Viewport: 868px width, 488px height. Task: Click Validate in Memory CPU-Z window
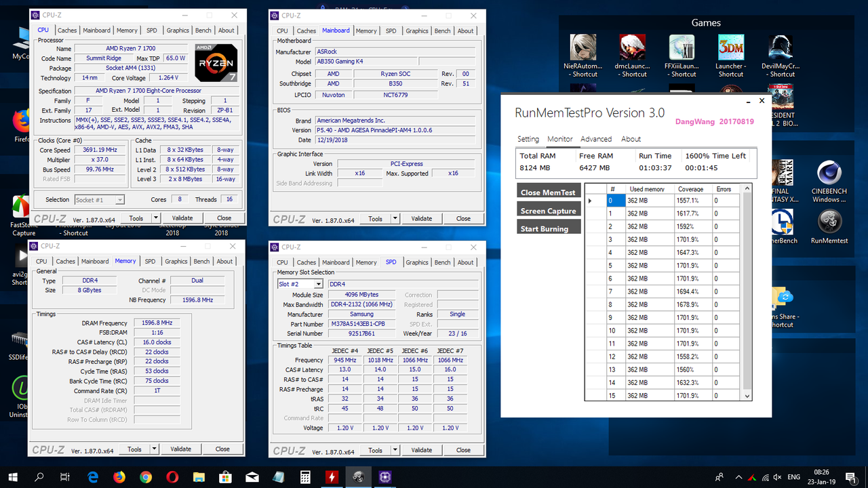pos(180,449)
